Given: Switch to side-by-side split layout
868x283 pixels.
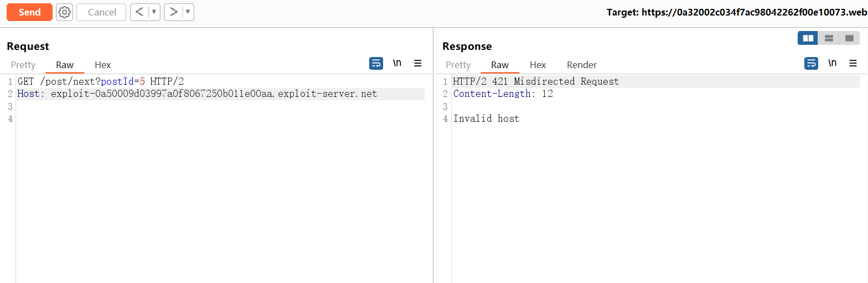Looking at the screenshot, I should pos(808,38).
